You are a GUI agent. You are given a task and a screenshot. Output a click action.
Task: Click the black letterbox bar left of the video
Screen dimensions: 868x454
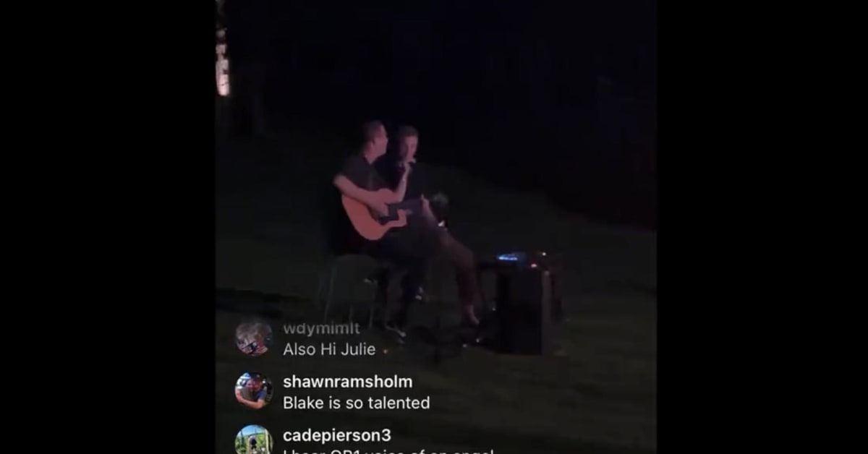click(107, 227)
